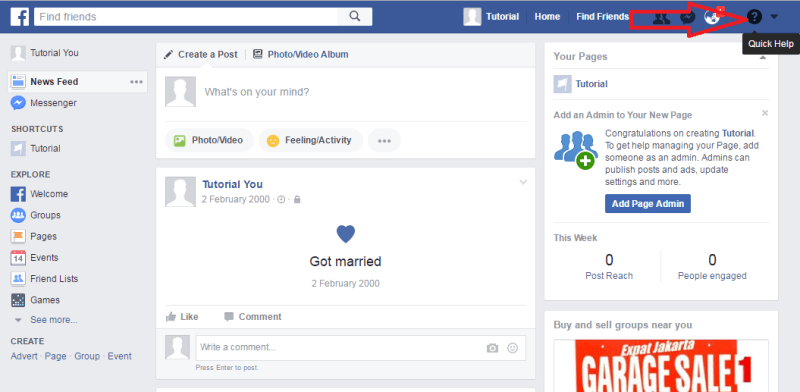Expand the post options chevron
The height and width of the screenshot is (392, 800).
(x=522, y=182)
